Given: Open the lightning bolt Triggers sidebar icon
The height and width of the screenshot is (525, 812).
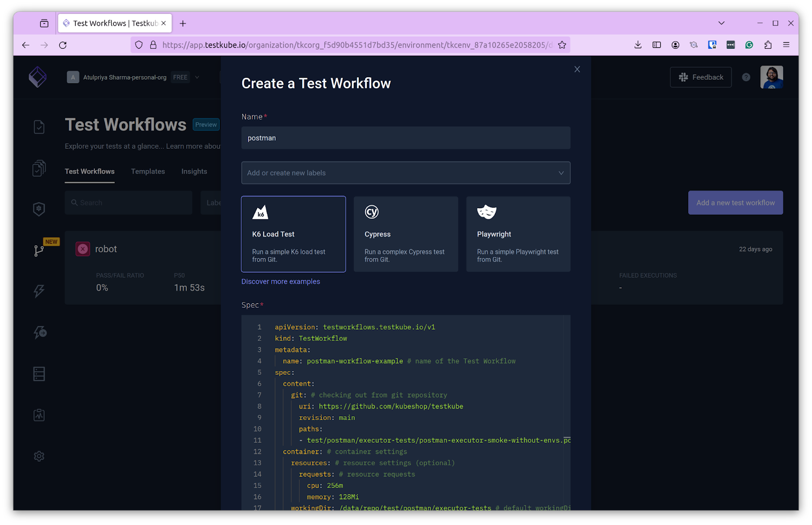Looking at the screenshot, I should point(39,291).
